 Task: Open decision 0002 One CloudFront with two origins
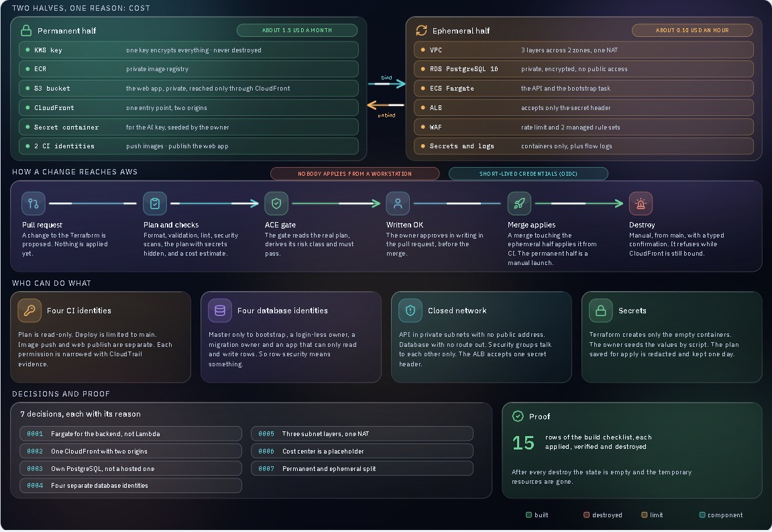[131, 451]
